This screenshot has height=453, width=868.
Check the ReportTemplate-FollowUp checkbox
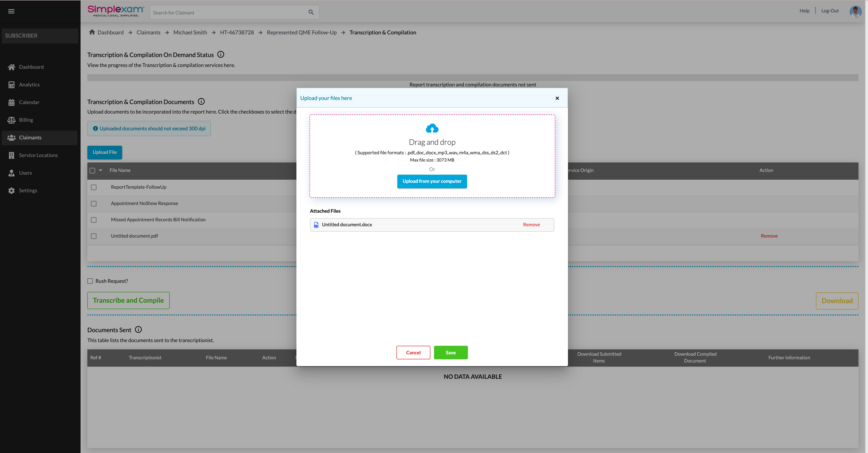94,187
